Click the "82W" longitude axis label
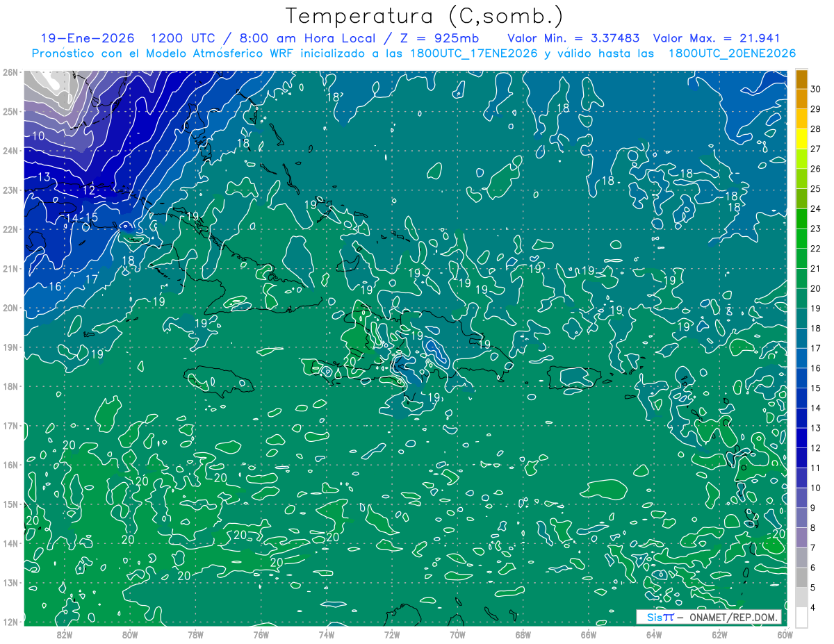This screenshot has width=834, height=644. [x=64, y=634]
